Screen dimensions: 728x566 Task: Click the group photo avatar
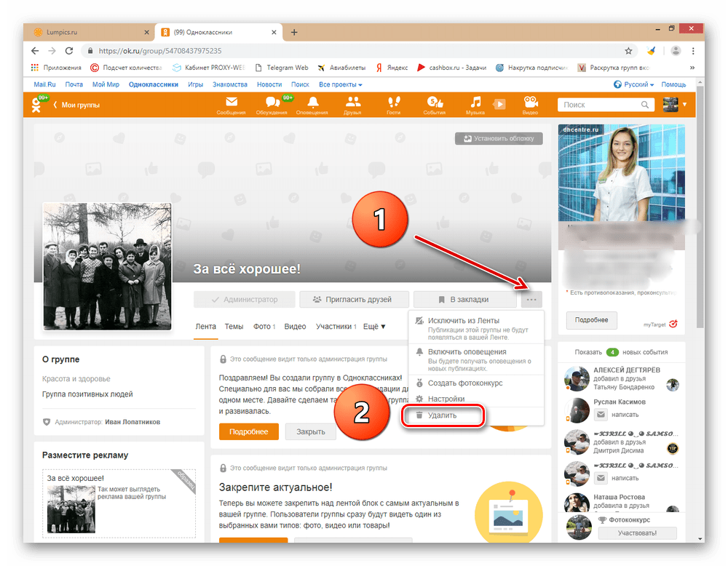pyautogui.click(x=107, y=266)
